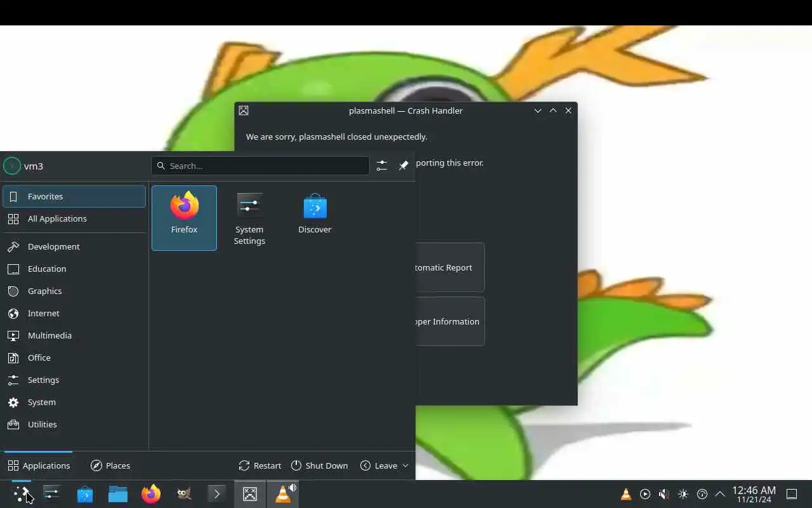Select the Favorites category
This screenshot has width=812, height=508.
[x=74, y=196]
